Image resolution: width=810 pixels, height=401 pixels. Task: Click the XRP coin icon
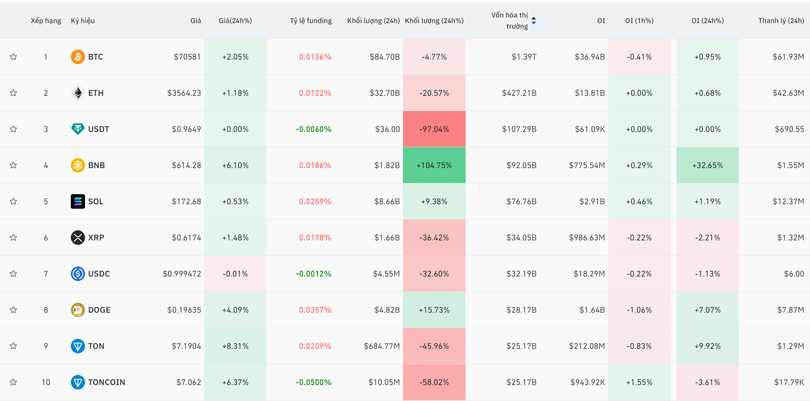click(x=77, y=237)
